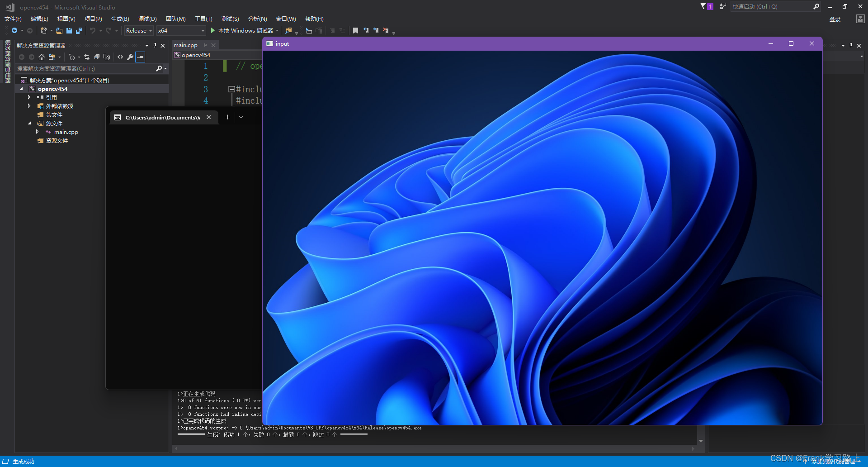
Task: Toggle the Preview Selected Items button
Action: (140, 57)
